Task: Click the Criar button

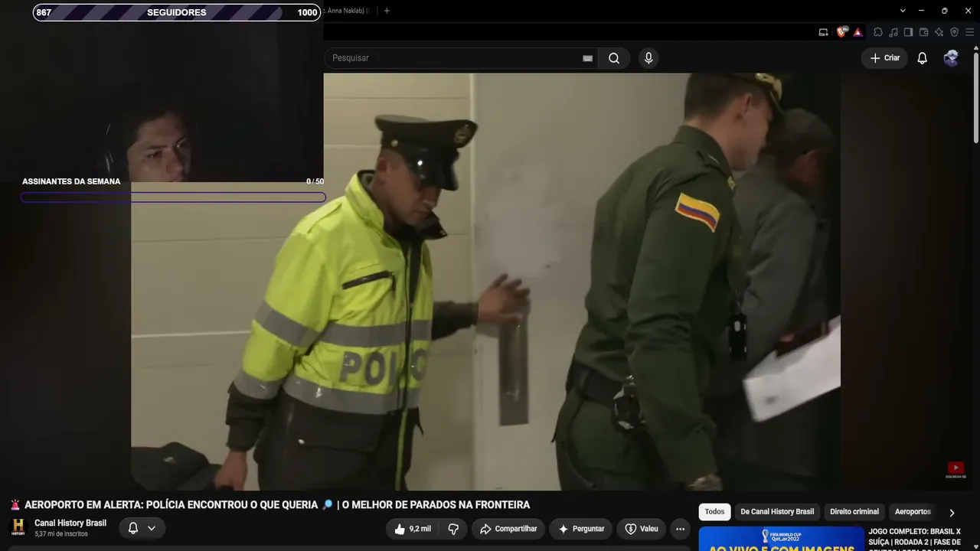Action: [x=885, y=58]
